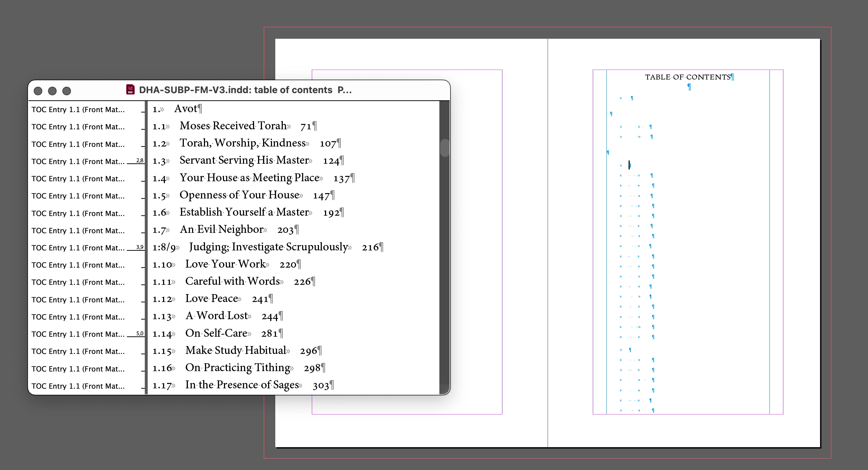Click the 3,9 depth ruler marker
This screenshot has height=470, width=868.
(x=139, y=247)
